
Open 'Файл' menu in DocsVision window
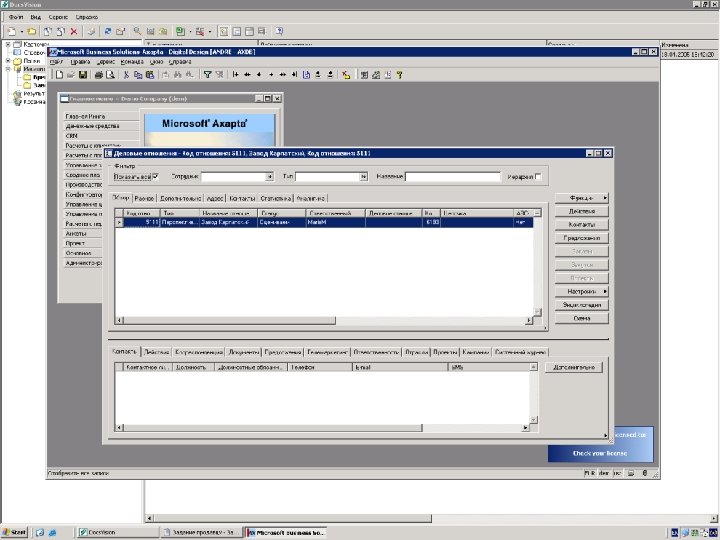pos(16,17)
